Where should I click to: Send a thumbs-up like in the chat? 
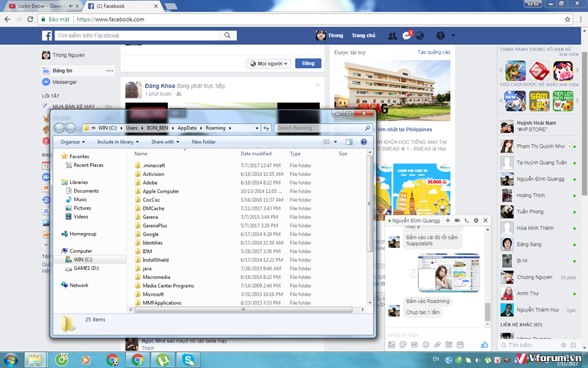point(484,345)
